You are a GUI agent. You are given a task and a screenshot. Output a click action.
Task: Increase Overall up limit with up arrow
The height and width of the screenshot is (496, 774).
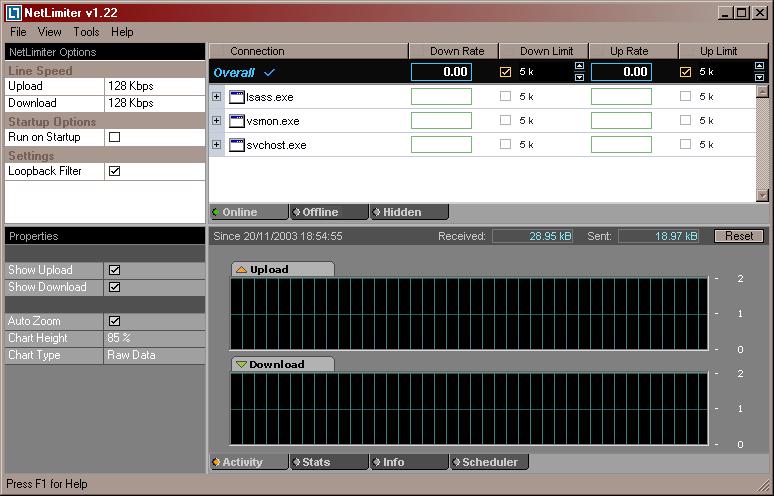(759, 66)
